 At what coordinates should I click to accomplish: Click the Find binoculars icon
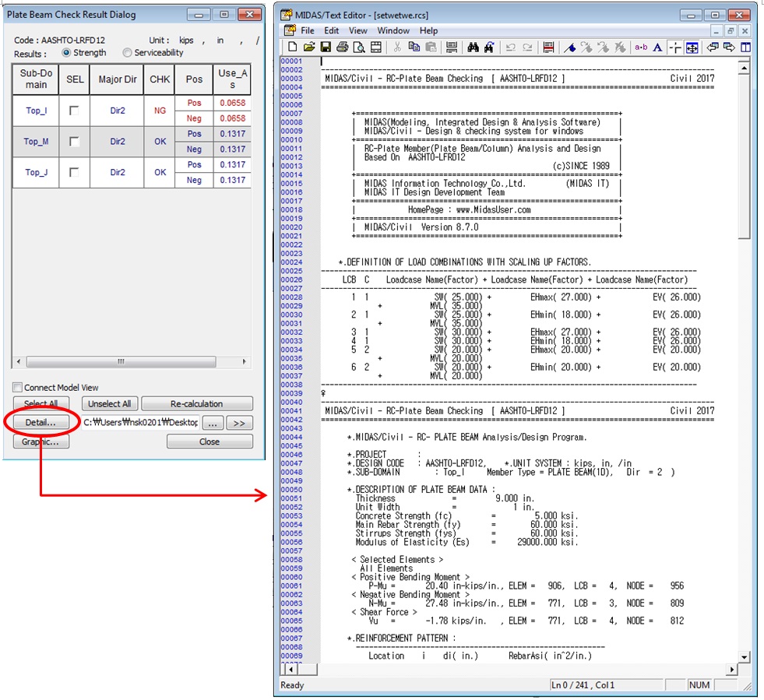473,47
